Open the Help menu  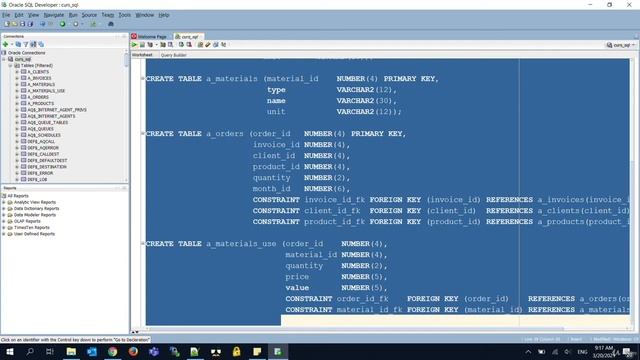[164, 15]
